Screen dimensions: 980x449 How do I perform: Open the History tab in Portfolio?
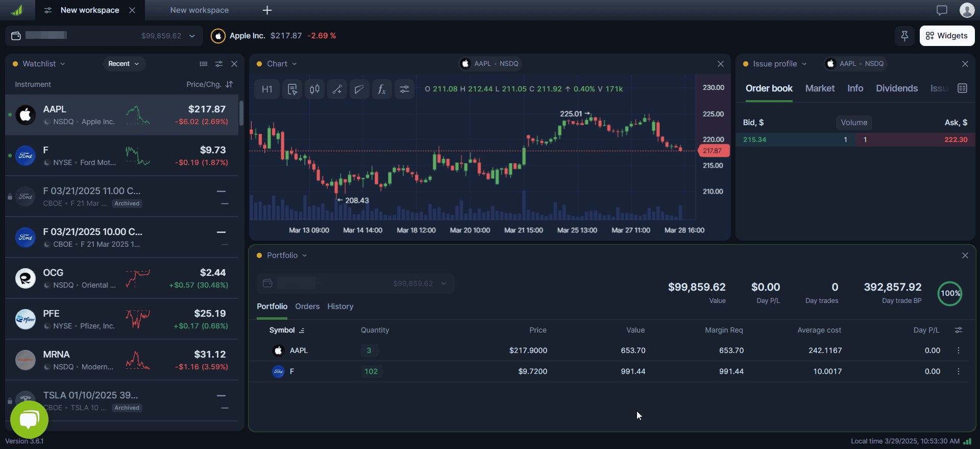(340, 306)
